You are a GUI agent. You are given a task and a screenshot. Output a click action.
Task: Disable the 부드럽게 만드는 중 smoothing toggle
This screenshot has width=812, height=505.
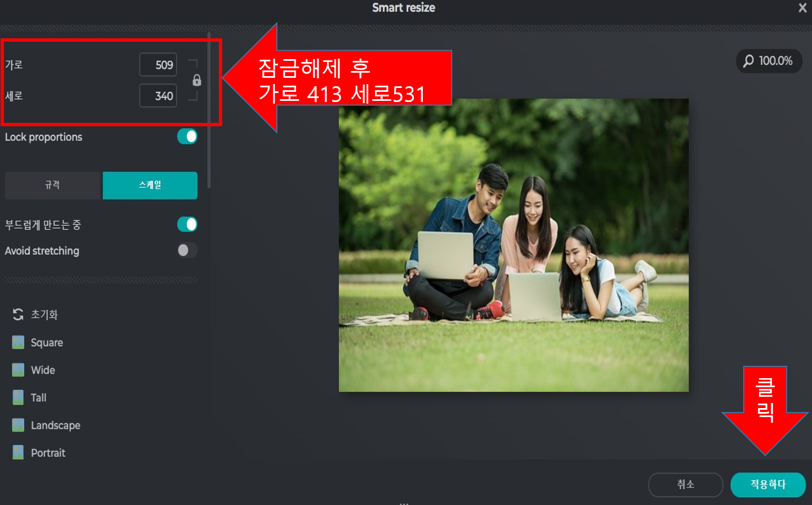pos(187,224)
